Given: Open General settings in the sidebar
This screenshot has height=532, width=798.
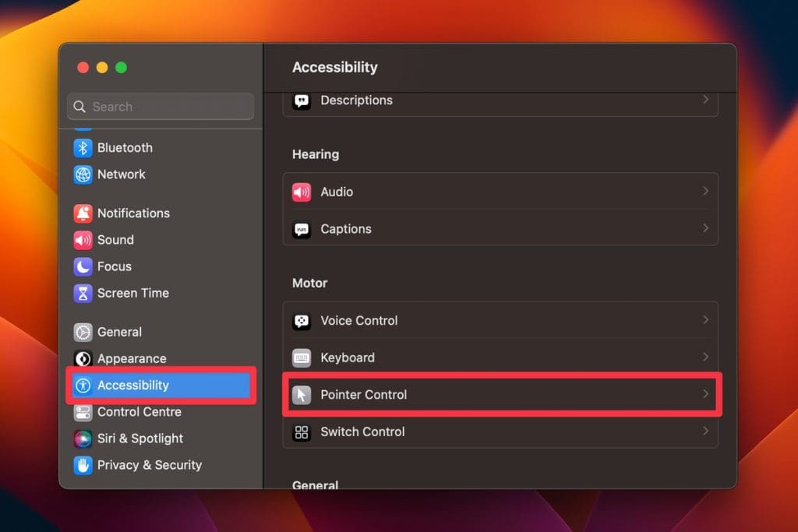Looking at the screenshot, I should tap(119, 332).
